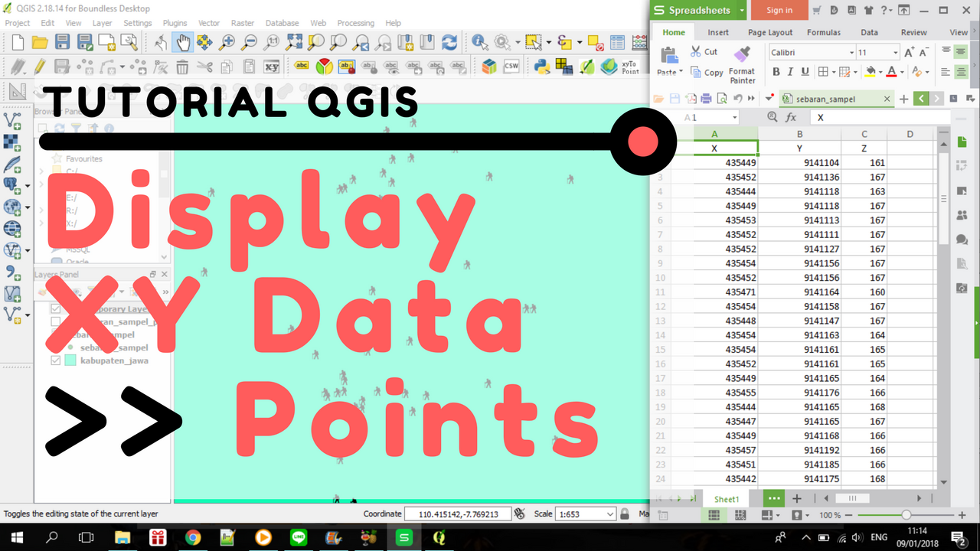Click the QGIS Coordinate input field
Image resolution: width=980 pixels, height=551 pixels.
pyautogui.click(x=458, y=514)
